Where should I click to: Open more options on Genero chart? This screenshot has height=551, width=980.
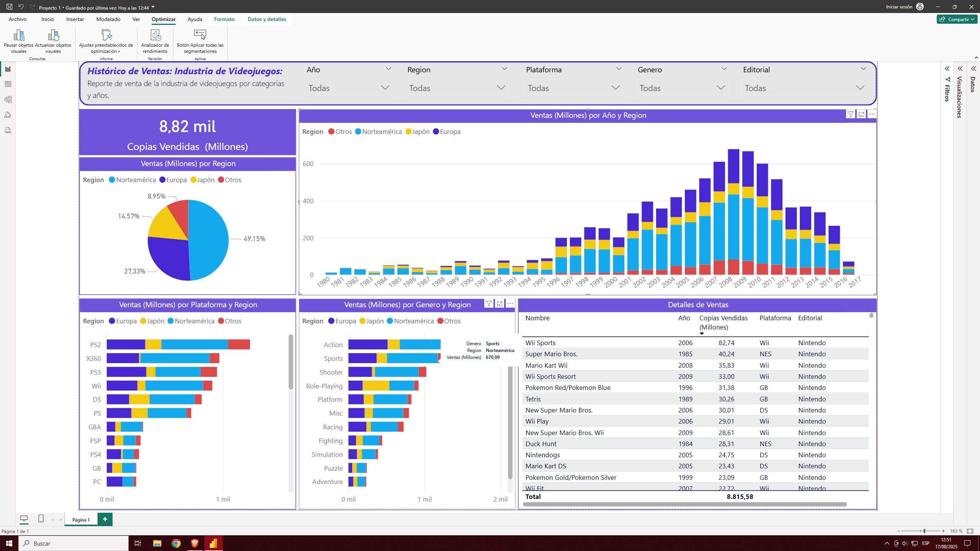tap(510, 304)
